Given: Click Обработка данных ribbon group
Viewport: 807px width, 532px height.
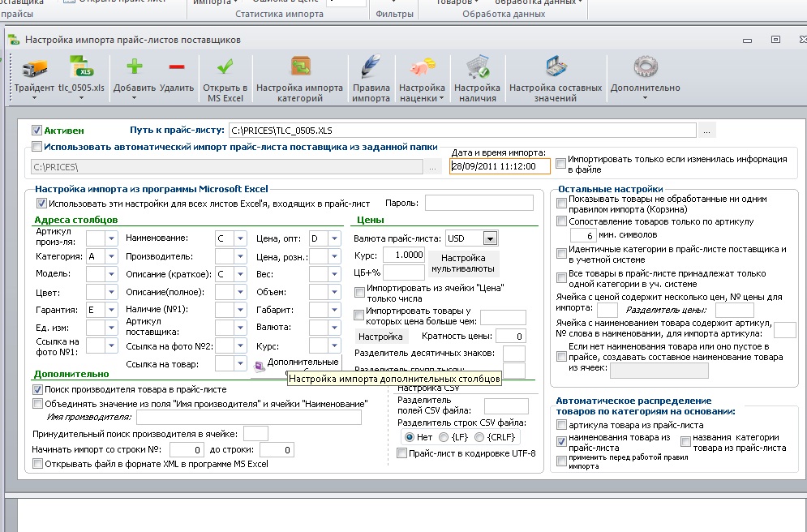Looking at the screenshot, I should click(504, 14).
